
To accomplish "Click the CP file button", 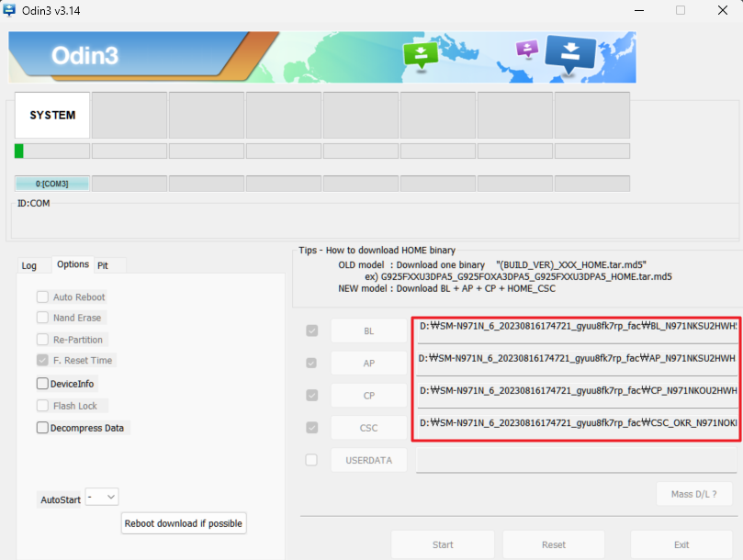I will pos(368,396).
